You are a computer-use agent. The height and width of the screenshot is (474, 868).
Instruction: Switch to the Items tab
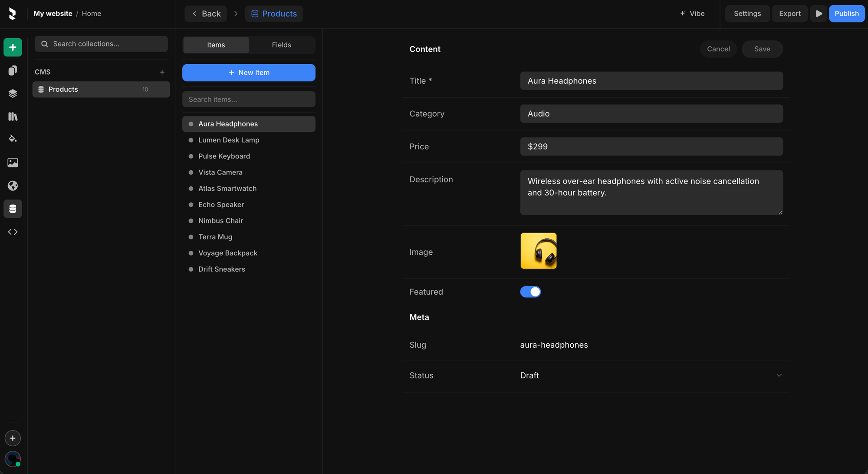pyautogui.click(x=216, y=45)
